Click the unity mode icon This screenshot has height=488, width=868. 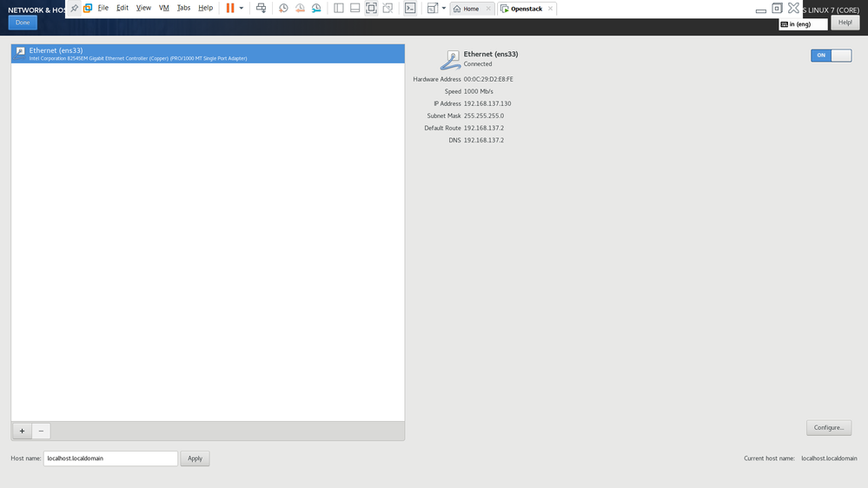(x=388, y=8)
